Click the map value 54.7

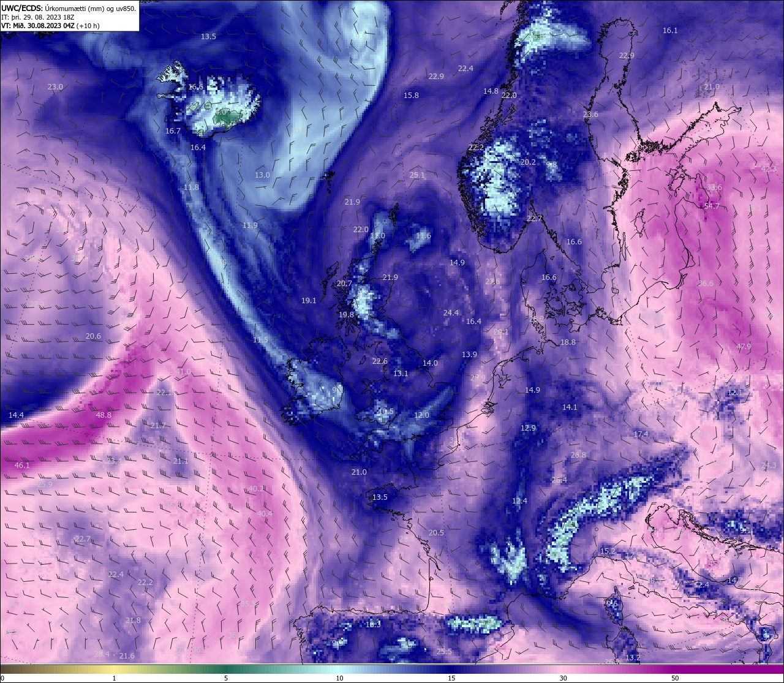click(x=712, y=206)
